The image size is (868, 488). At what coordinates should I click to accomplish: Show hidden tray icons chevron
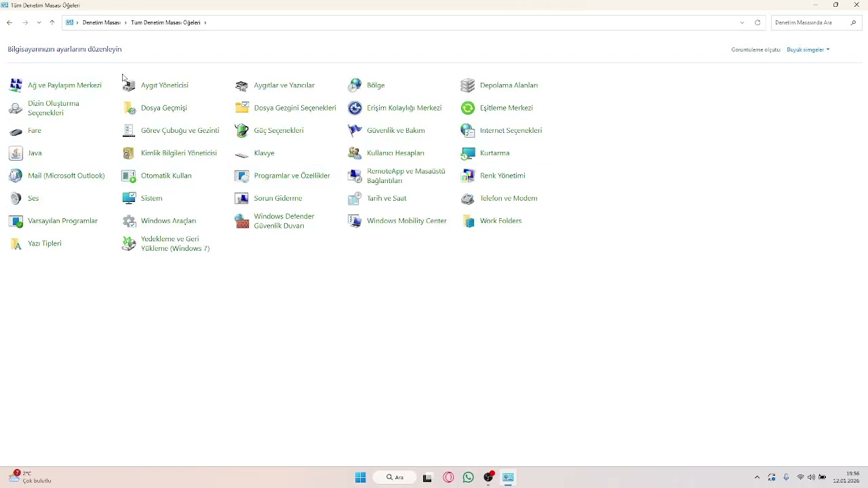tap(757, 477)
